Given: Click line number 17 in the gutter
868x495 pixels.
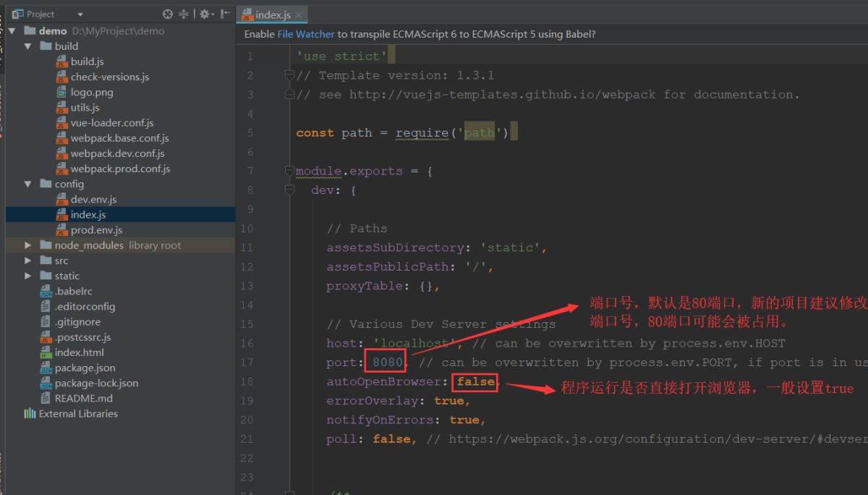Looking at the screenshot, I should coord(247,363).
